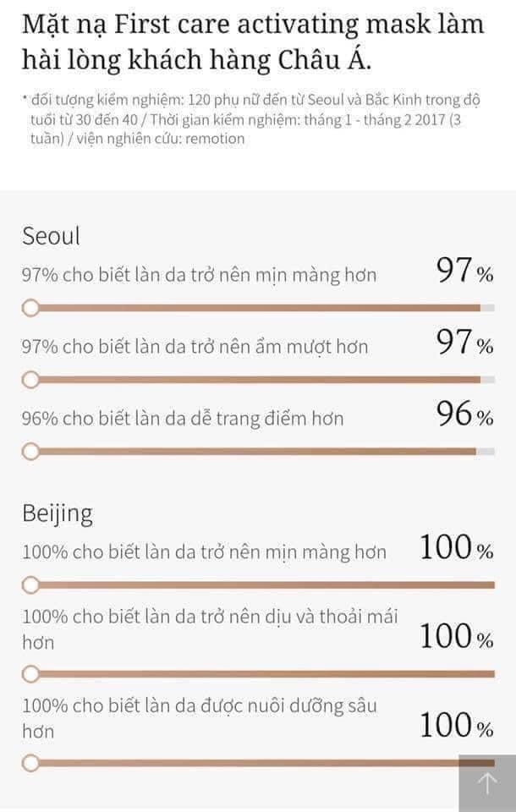Click text '100% cho biết làn da được nuôi dưỡng sâu hơn'
516x812 pixels.
tap(200, 718)
